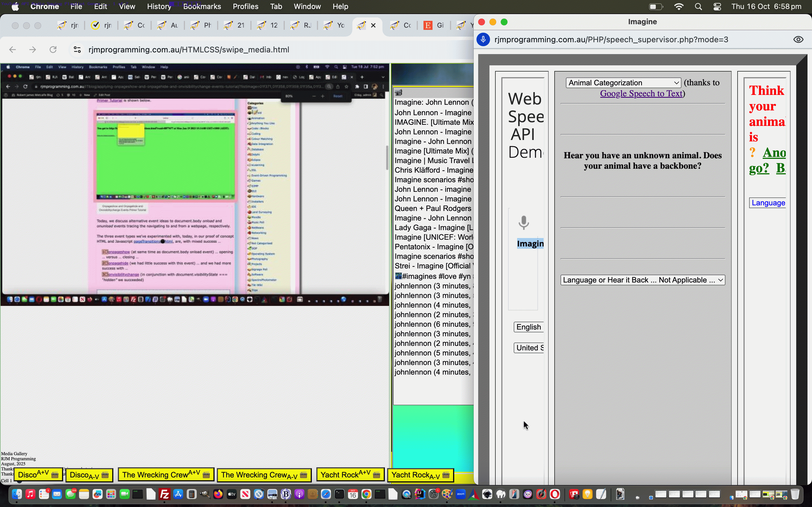Open the Spotlight search icon in menu bar
The image size is (812, 507).
click(698, 7)
